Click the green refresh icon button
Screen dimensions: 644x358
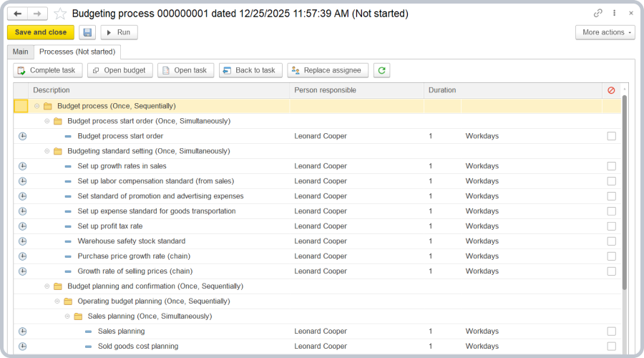382,70
